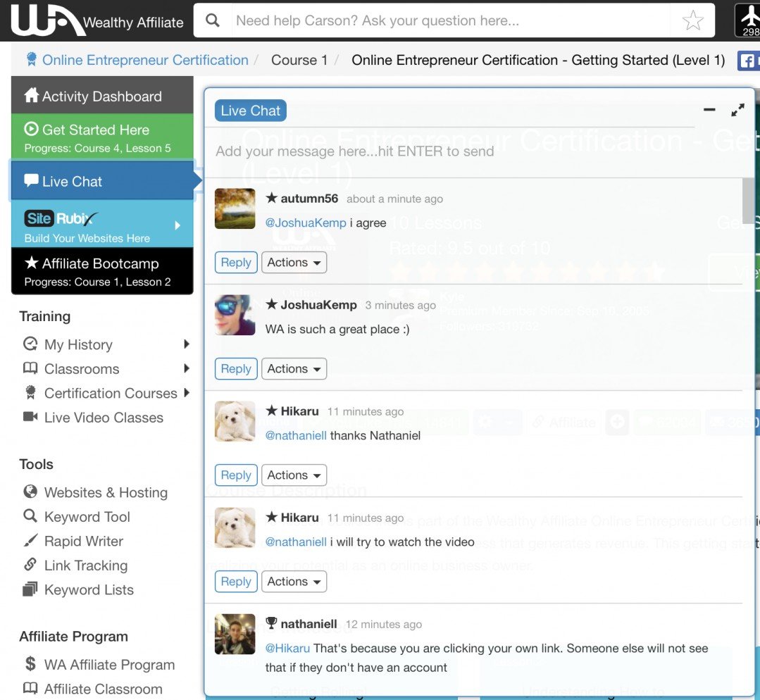This screenshot has width=760, height=700.
Task: Click the search magnifier icon
Action: pos(212,20)
